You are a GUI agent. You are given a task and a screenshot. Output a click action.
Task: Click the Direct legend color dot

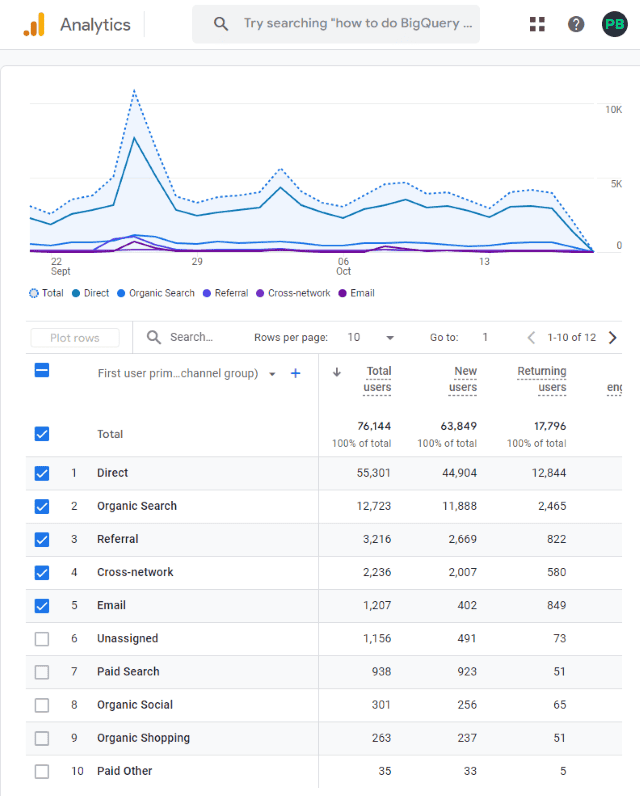click(x=76, y=293)
